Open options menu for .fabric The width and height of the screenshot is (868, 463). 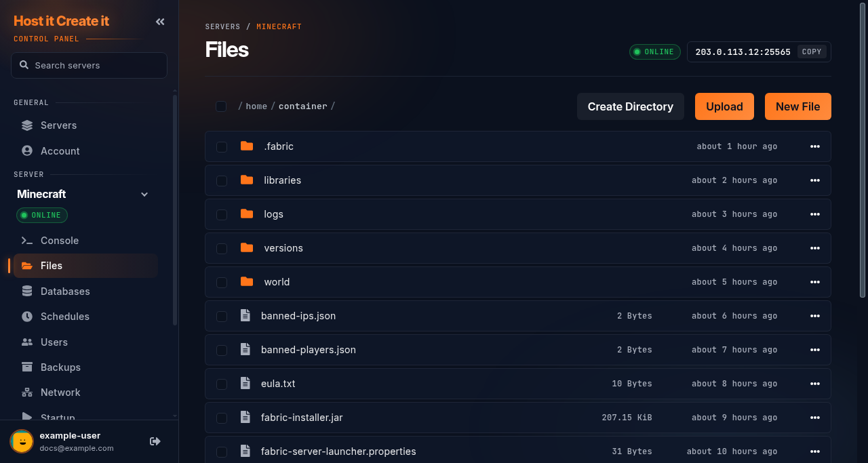[x=815, y=146]
